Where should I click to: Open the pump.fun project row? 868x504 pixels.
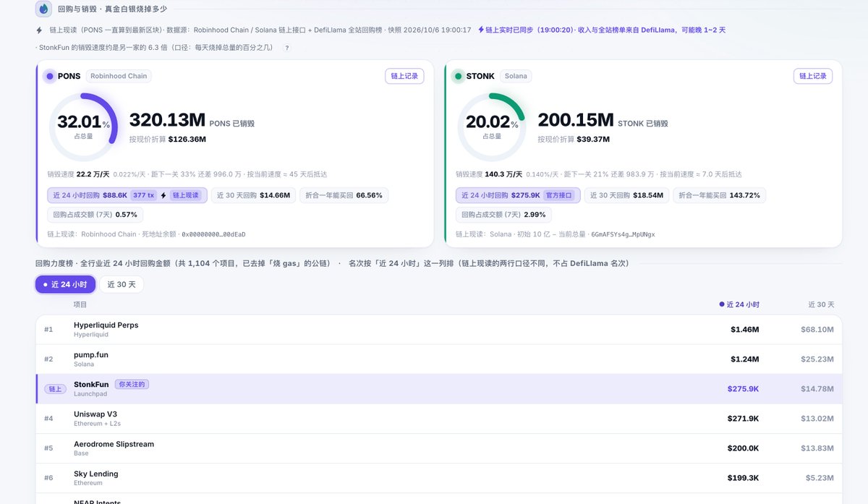439,359
